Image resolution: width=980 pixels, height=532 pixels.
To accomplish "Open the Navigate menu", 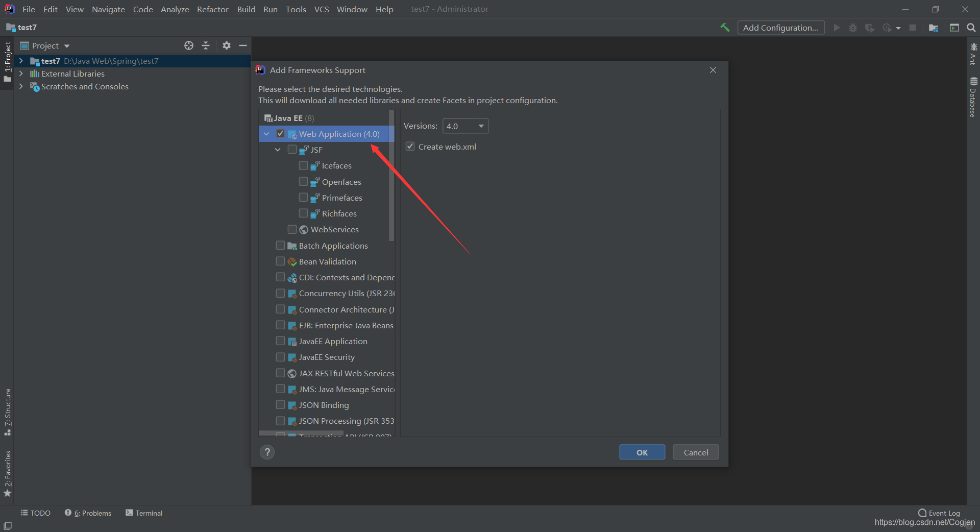I will click(x=108, y=9).
